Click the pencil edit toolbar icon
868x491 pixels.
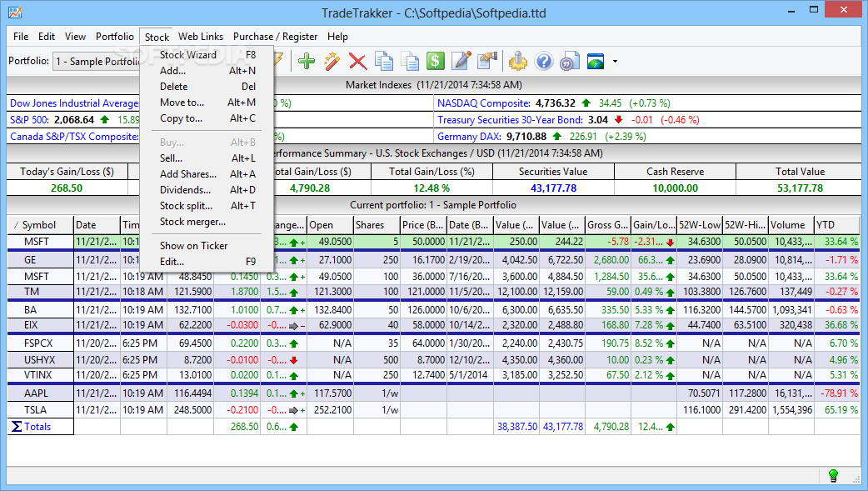pos(461,61)
